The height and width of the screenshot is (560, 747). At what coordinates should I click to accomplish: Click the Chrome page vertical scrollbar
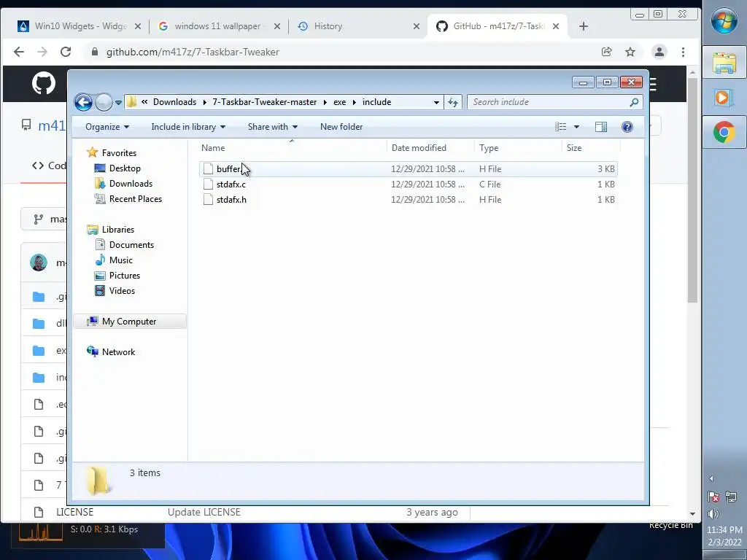pos(692,190)
